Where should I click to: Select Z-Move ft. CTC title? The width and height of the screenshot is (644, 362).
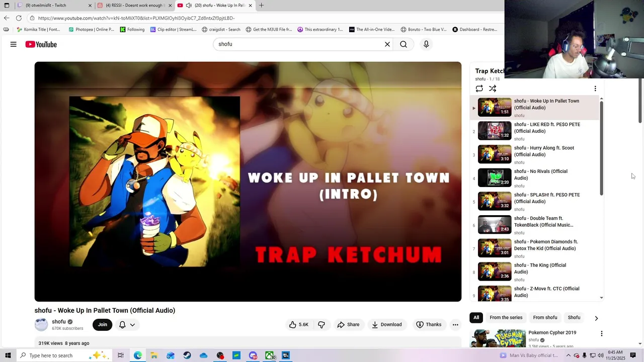coord(546,292)
